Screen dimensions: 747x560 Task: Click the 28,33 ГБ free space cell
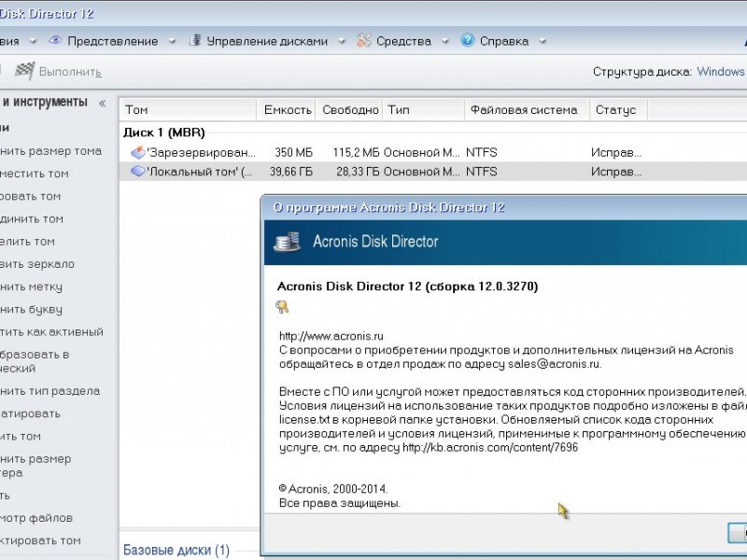(358, 172)
